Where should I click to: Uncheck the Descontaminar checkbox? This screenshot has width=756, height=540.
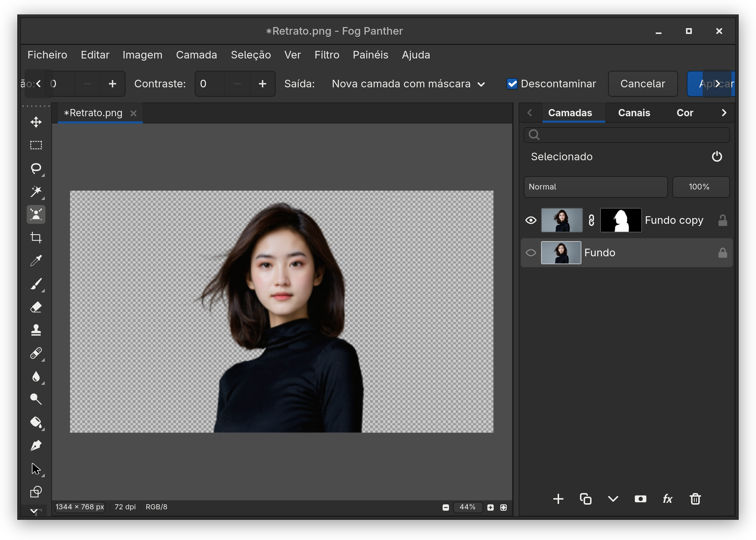512,84
